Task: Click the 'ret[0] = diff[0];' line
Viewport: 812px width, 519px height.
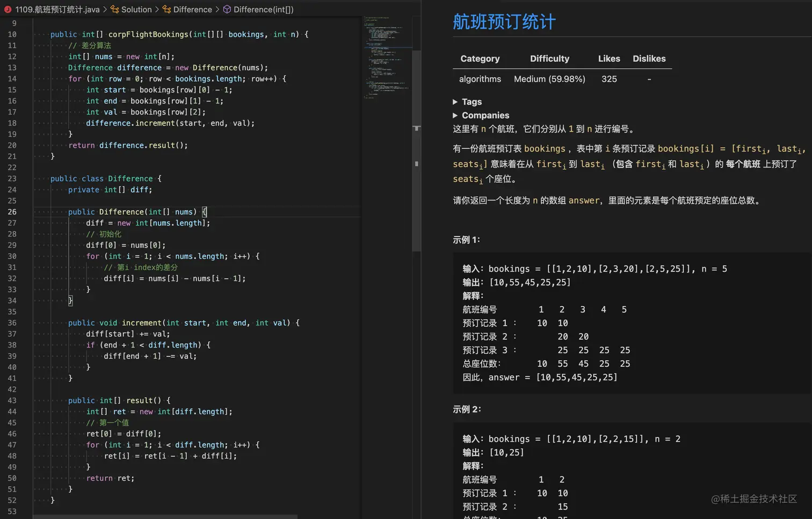Action: (x=124, y=434)
